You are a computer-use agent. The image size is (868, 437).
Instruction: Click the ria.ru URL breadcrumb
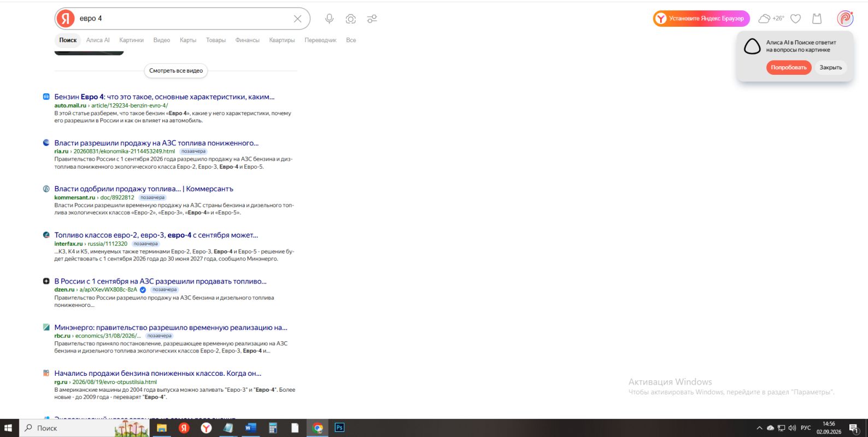[115, 151]
